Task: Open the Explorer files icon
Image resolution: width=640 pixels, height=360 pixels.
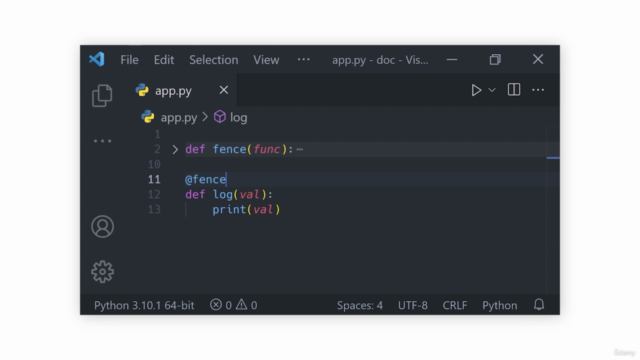Action: click(x=102, y=96)
